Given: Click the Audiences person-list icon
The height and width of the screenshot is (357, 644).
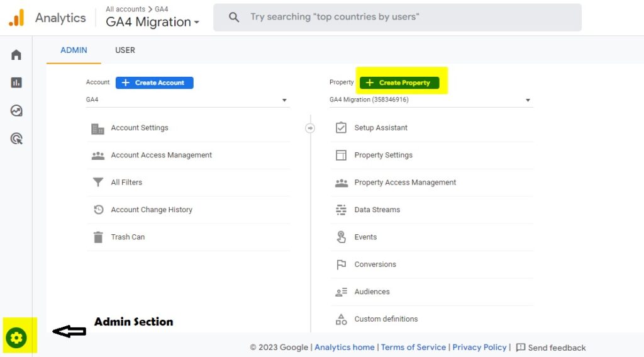Looking at the screenshot, I should coord(341,292).
